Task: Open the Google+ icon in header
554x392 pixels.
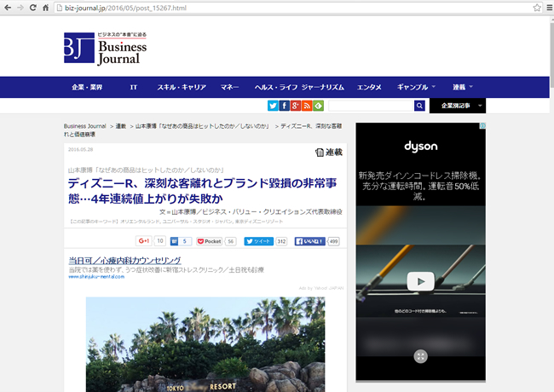Action: (296, 106)
